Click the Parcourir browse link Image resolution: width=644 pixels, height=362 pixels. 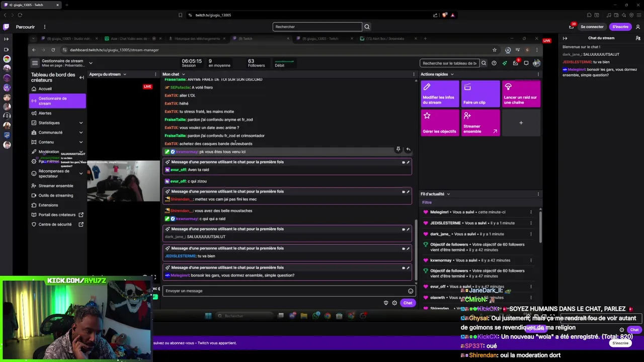25,27
